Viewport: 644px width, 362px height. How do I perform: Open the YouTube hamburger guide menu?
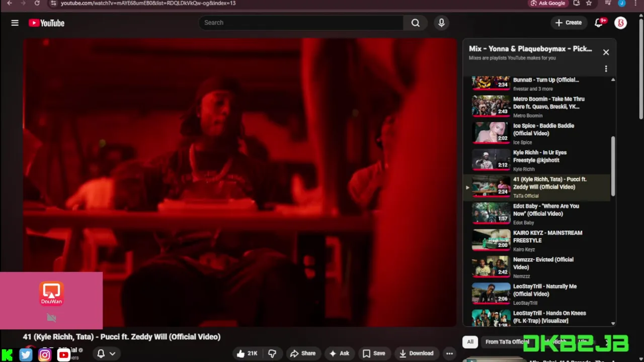(x=15, y=23)
